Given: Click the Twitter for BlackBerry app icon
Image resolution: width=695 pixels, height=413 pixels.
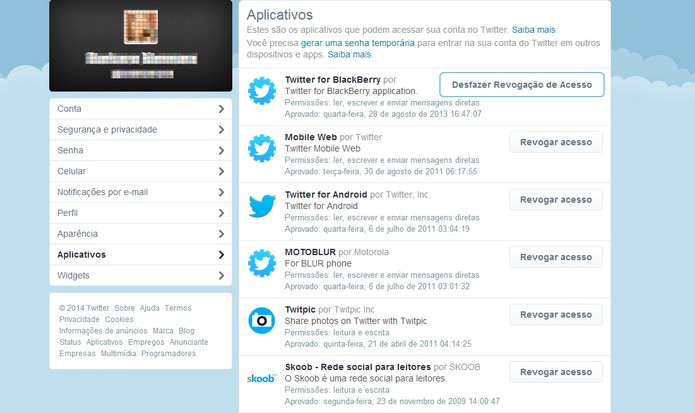Looking at the screenshot, I should (x=262, y=91).
